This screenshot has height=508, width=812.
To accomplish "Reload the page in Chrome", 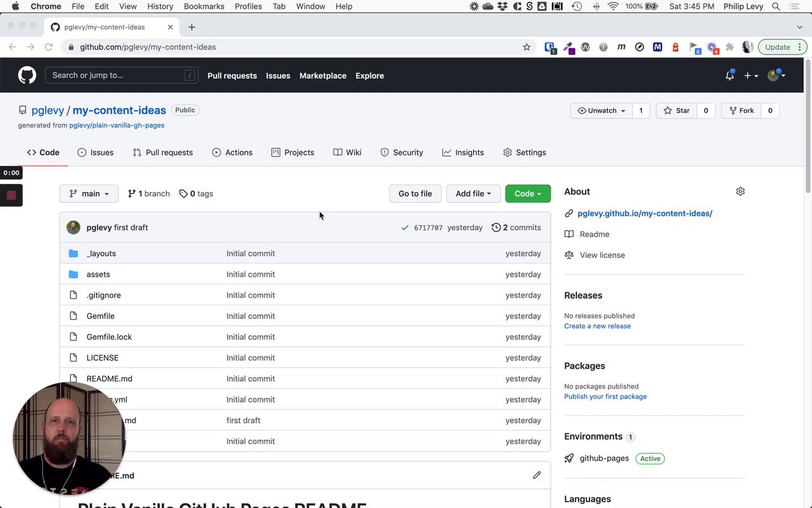I will 49,47.
